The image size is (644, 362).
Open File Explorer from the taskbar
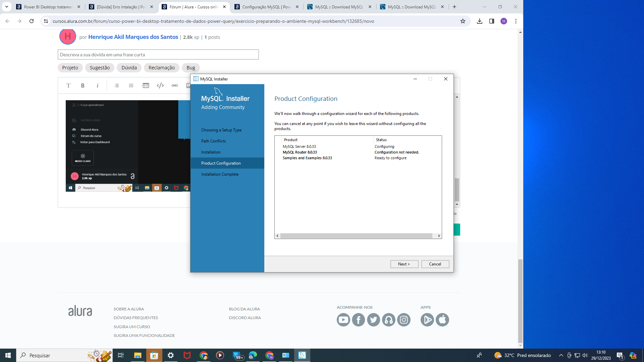[x=138, y=355]
